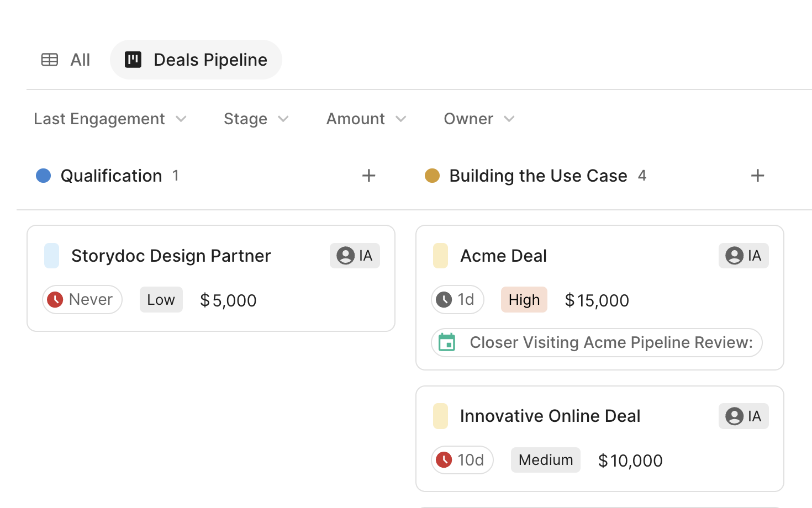Click the red clock icon on Storydoc card

pyautogui.click(x=55, y=300)
